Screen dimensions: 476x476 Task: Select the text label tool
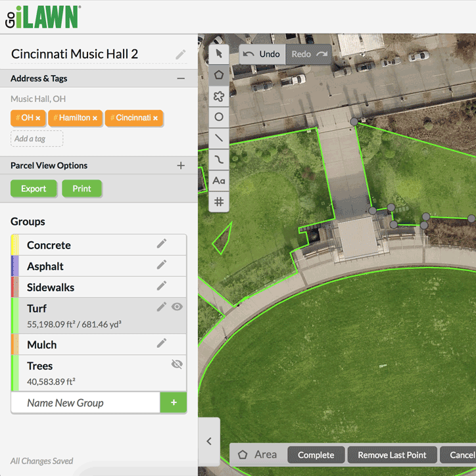(219, 181)
